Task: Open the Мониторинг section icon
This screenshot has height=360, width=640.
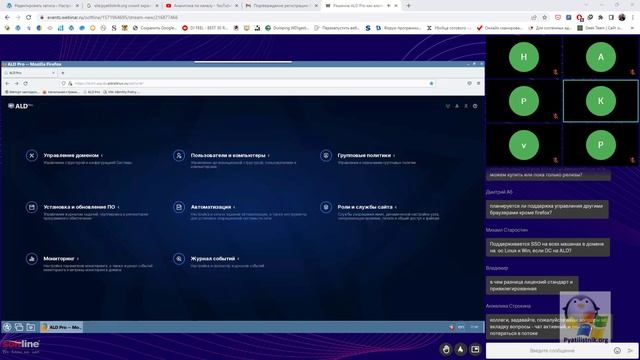Action: point(32,259)
